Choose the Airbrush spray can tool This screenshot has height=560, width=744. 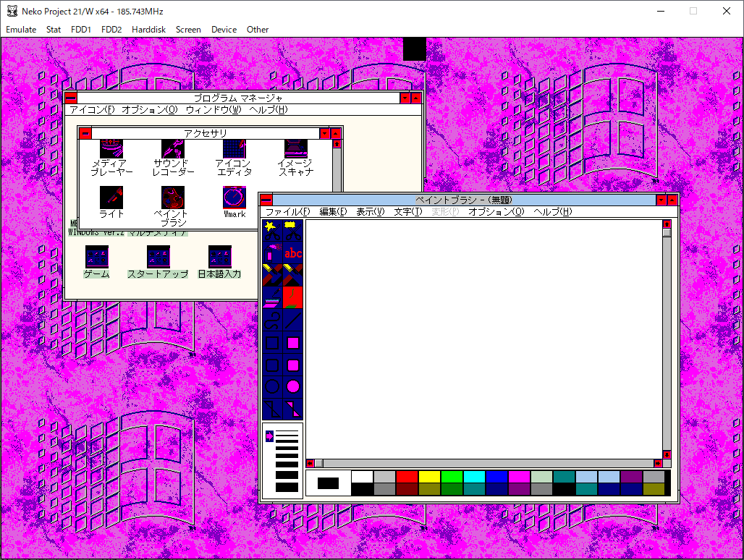click(x=272, y=253)
